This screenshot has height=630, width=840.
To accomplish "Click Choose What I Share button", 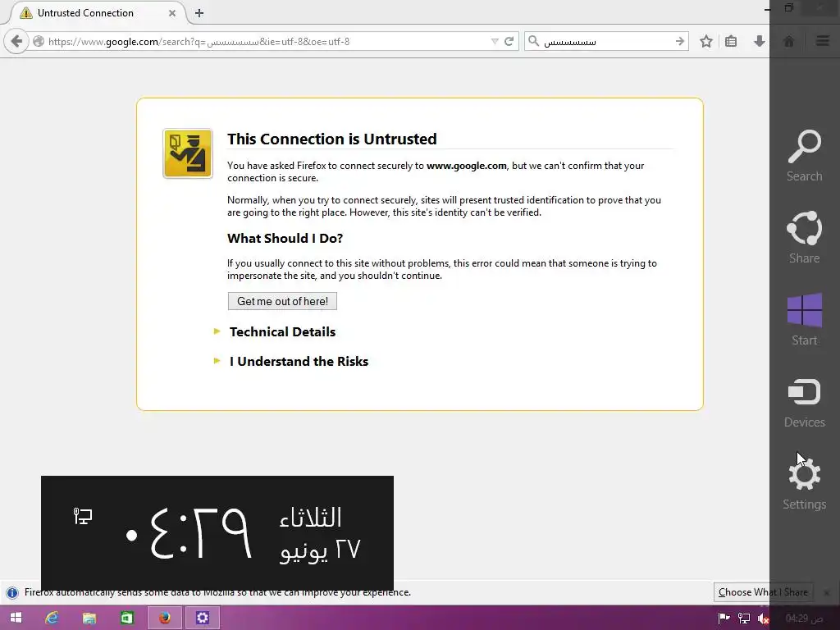I will [x=763, y=592].
